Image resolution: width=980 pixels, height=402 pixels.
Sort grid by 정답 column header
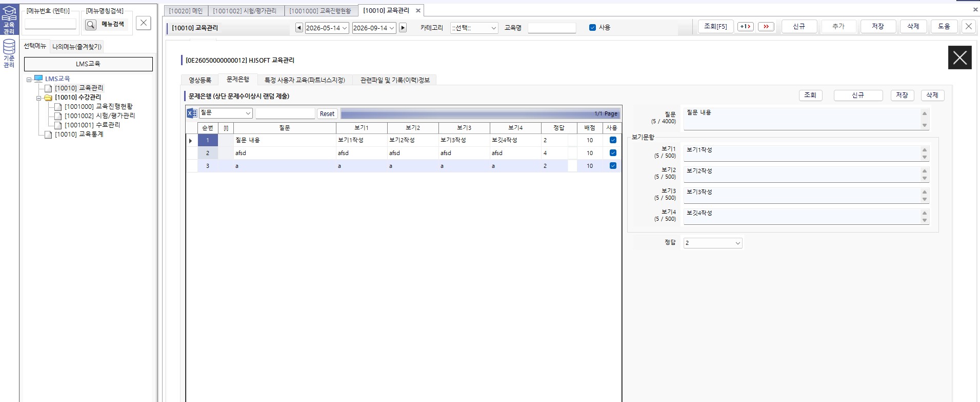(x=559, y=128)
